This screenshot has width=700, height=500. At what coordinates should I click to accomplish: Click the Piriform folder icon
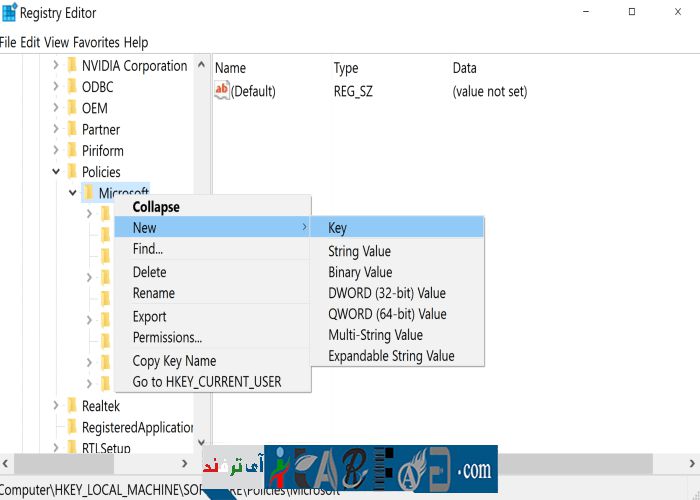[x=72, y=151]
